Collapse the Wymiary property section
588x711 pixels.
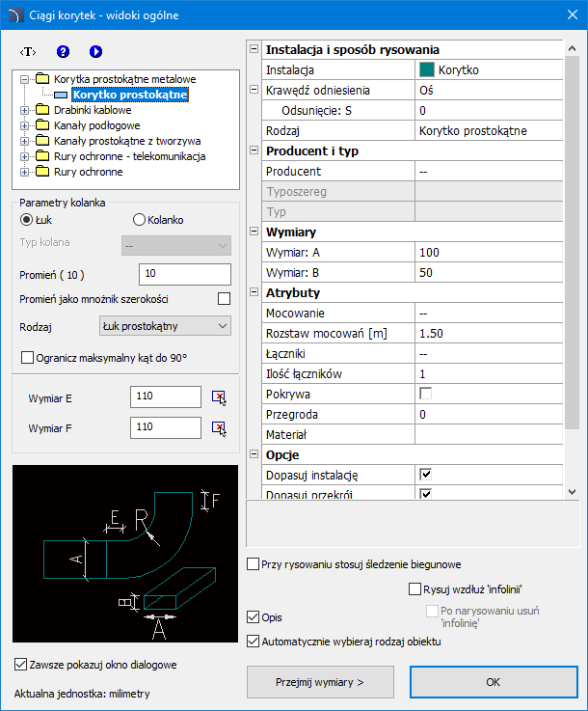point(254,232)
